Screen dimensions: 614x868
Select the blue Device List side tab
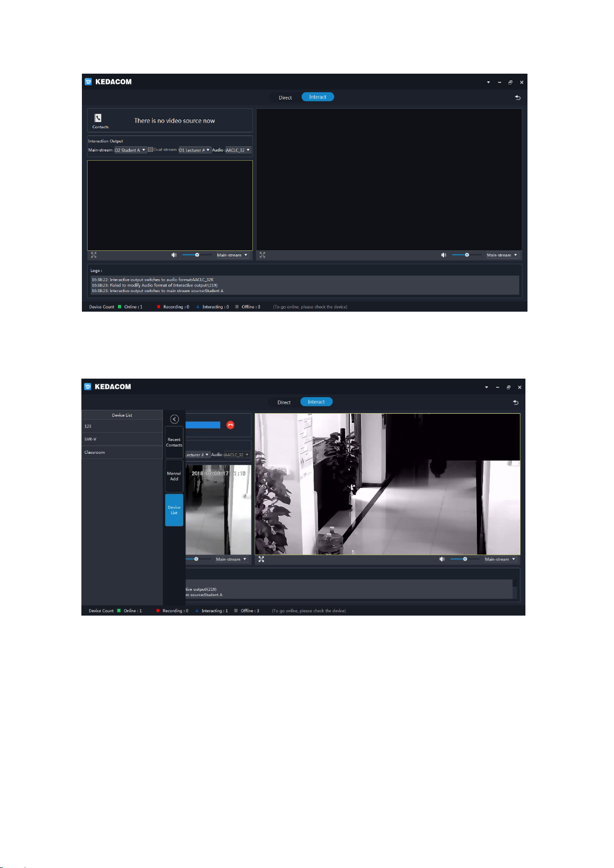tap(174, 510)
